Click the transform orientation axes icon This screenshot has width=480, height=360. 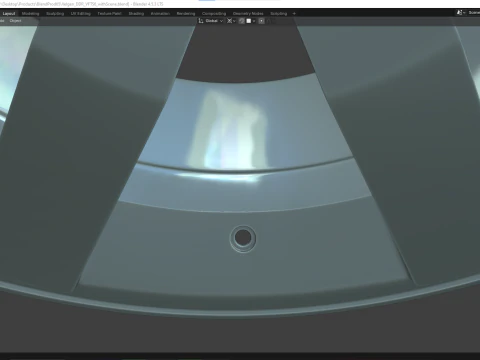coord(201,21)
